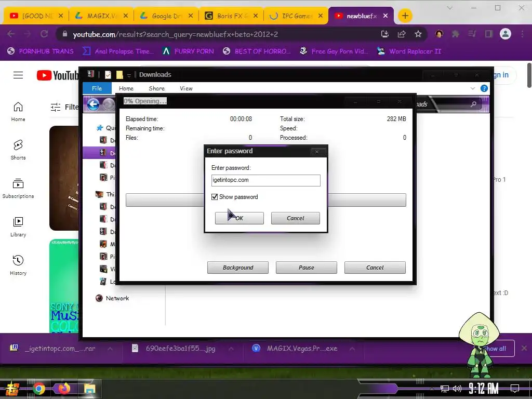The image size is (532, 399).
Task: Click install app icon in address bar
Action: pos(385,34)
